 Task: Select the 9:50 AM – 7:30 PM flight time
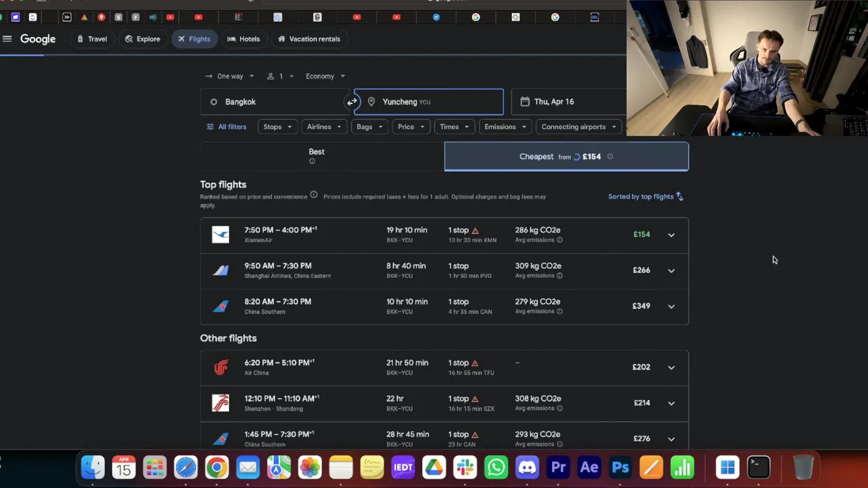click(x=278, y=266)
